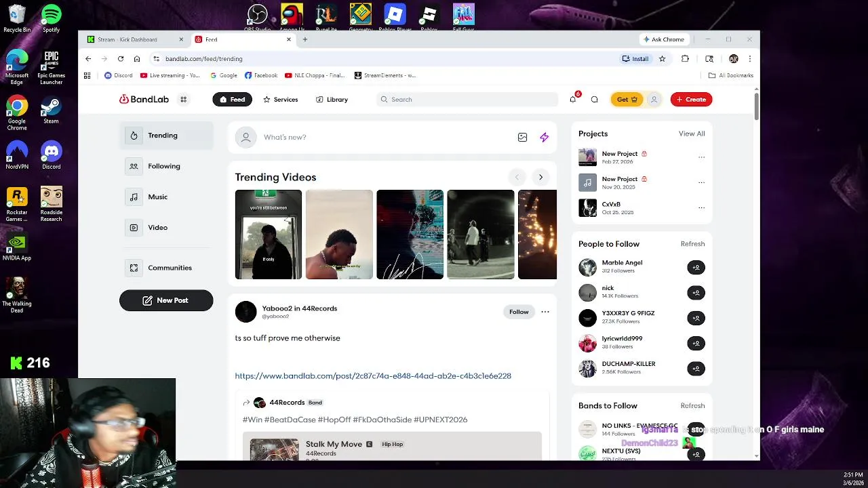Open fourth trending video night street thumbnail

pos(481,235)
